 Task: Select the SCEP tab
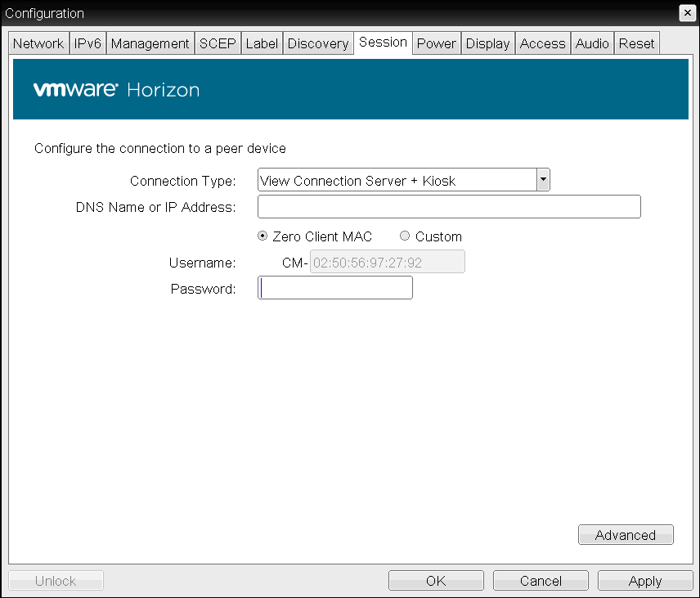[x=218, y=43]
